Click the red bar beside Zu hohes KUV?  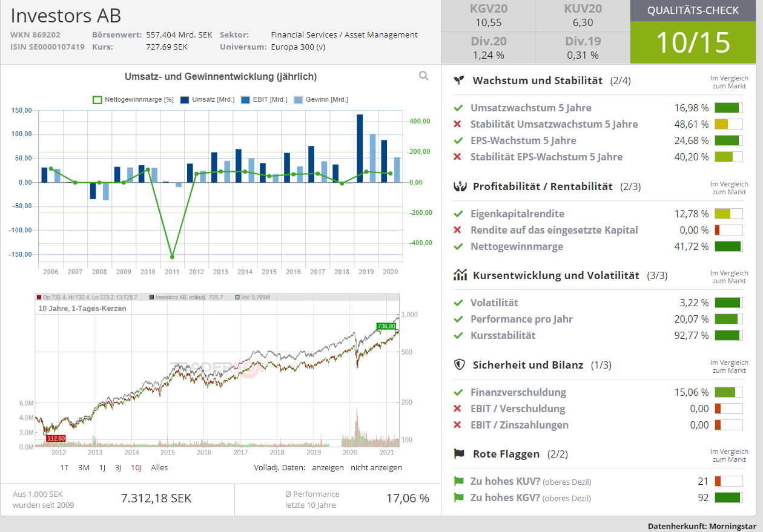click(728, 481)
